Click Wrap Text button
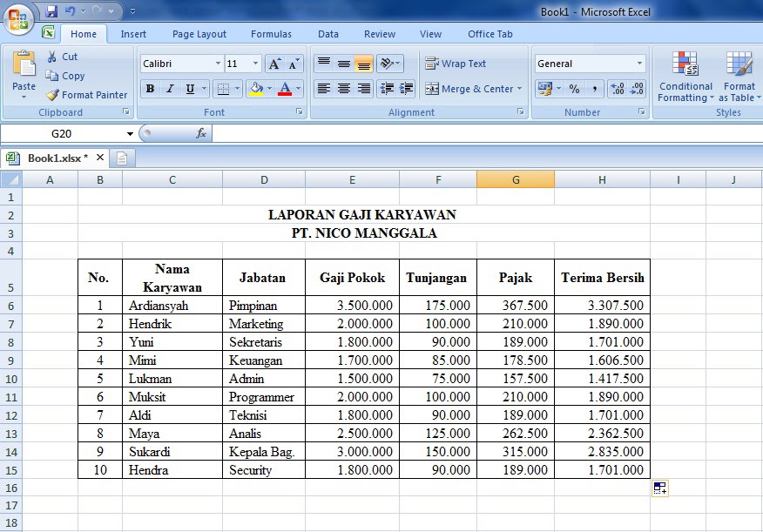This screenshot has height=532, width=763. click(x=456, y=64)
